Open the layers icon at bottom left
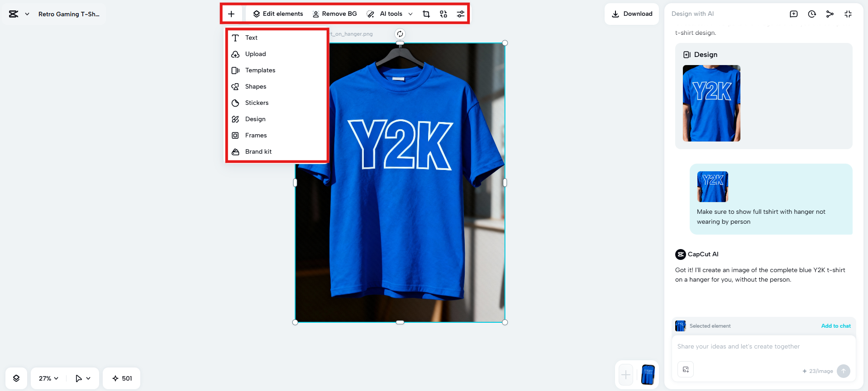The width and height of the screenshot is (868, 391). (16, 378)
